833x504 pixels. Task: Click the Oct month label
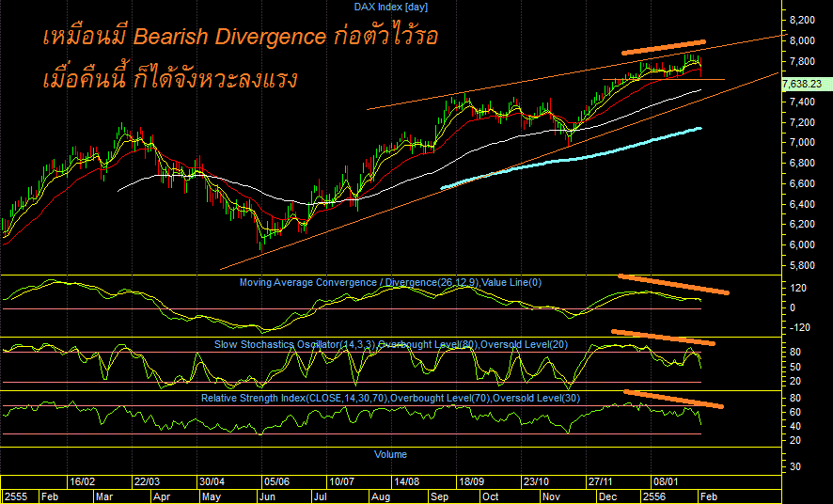pyautogui.click(x=491, y=497)
